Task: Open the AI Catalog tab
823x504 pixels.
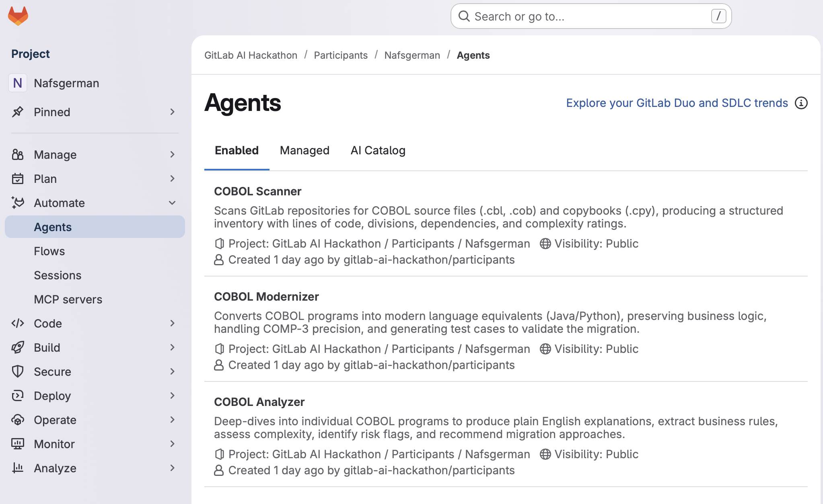Action: coord(378,150)
